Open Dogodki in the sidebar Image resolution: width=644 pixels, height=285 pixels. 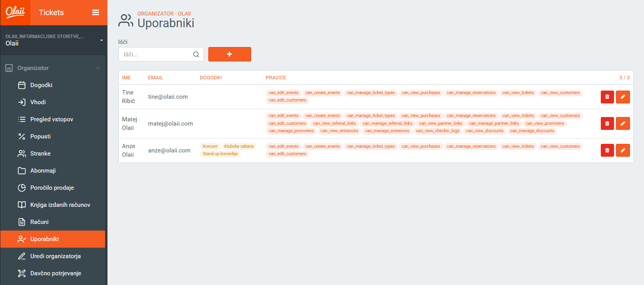click(x=41, y=85)
